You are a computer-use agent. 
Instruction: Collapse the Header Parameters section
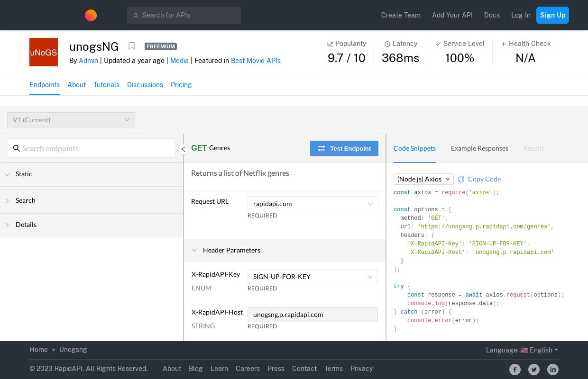click(x=285, y=250)
